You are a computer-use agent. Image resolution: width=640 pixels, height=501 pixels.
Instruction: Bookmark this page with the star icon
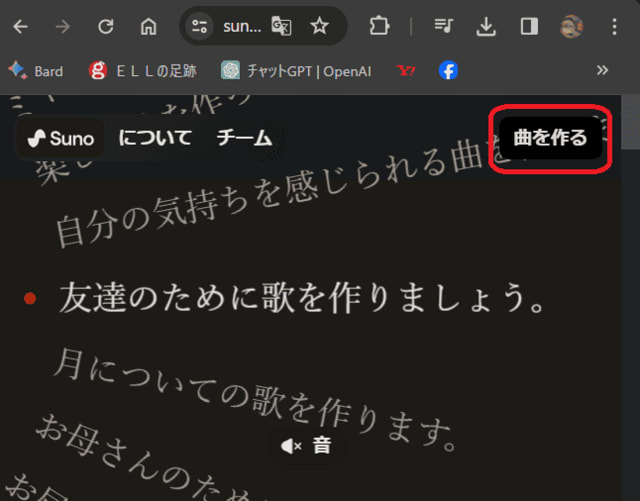pos(319,27)
